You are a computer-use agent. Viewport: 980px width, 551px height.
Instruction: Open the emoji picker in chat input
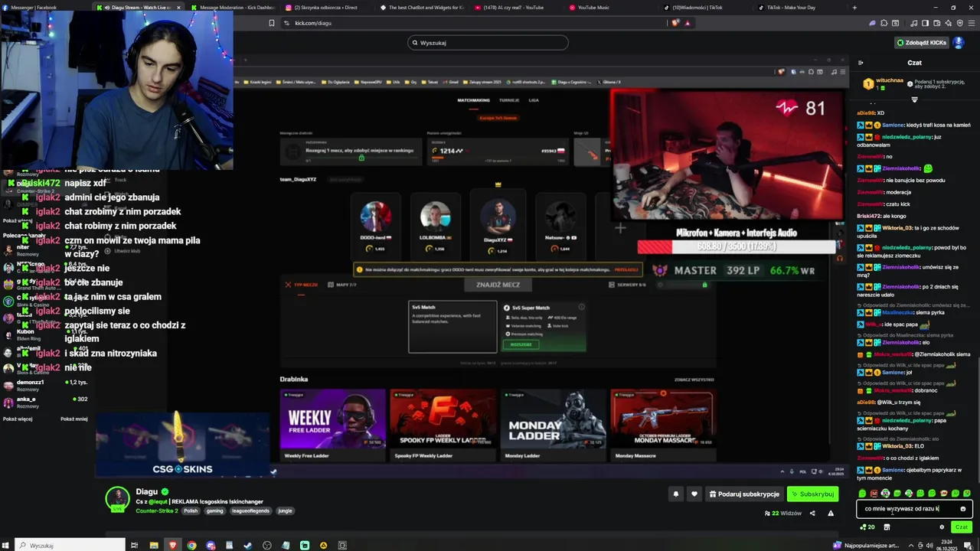click(x=963, y=509)
